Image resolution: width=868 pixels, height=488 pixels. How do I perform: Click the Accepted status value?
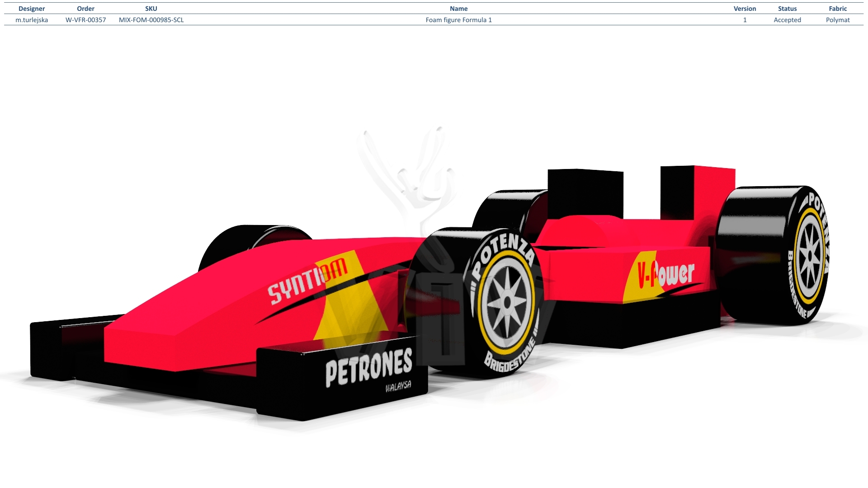pos(787,20)
